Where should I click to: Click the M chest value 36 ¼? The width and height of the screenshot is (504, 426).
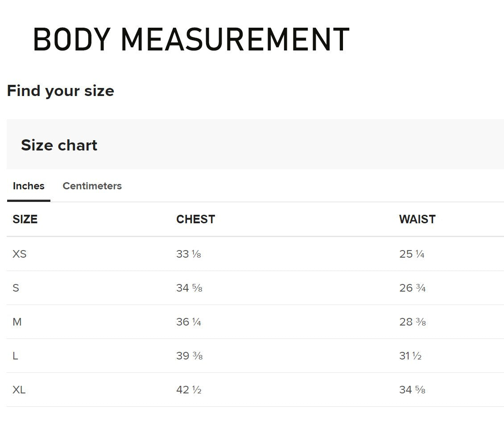click(188, 322)
